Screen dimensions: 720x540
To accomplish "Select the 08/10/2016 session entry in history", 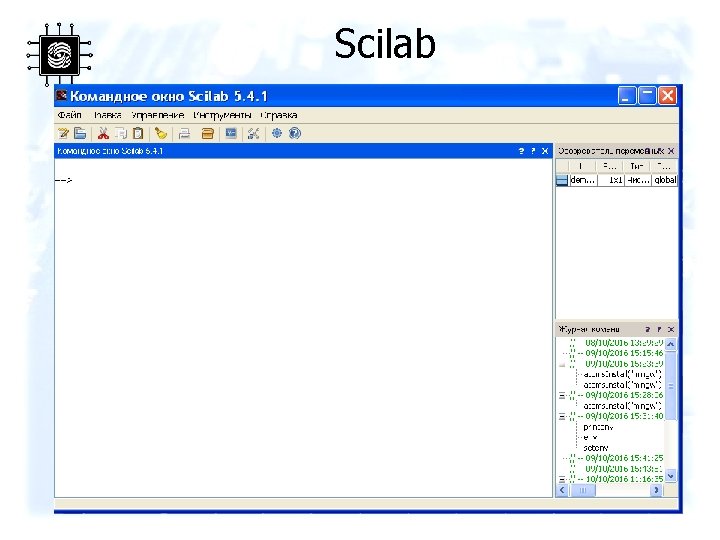I will [x=624, y=343].
